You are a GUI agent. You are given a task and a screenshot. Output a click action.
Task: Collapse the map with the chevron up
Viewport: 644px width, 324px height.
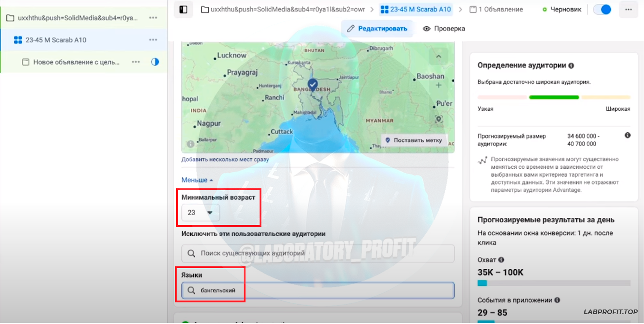438,56
